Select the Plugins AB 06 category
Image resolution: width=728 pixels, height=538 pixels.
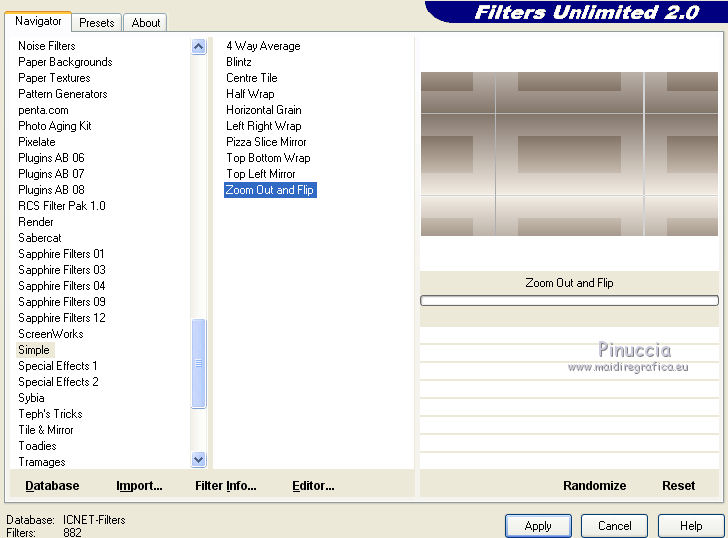pyautogui.click(x=51, y=158)
